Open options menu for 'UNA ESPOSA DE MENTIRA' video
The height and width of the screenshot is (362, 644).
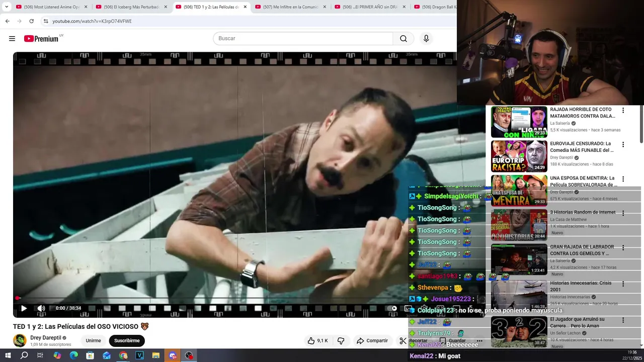pos(623,179)
